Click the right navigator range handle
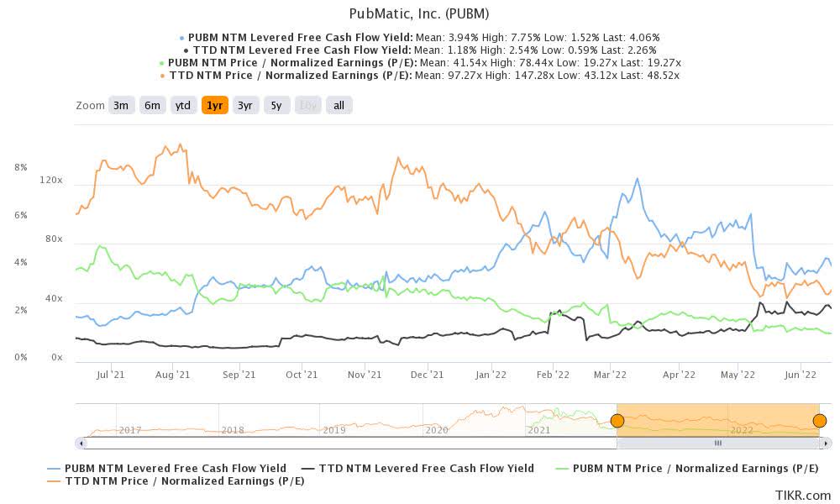Screen dimensions: 840x504 coord(819,420)
